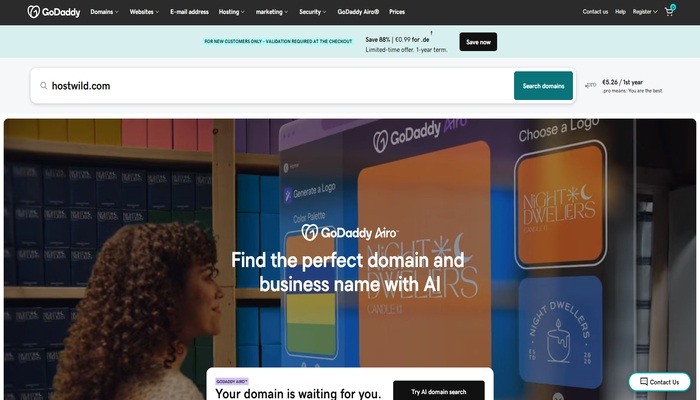The image size is (700, 400).
Task: Click the Generate a Logo sparkle icon
Action: coord(288,195)
